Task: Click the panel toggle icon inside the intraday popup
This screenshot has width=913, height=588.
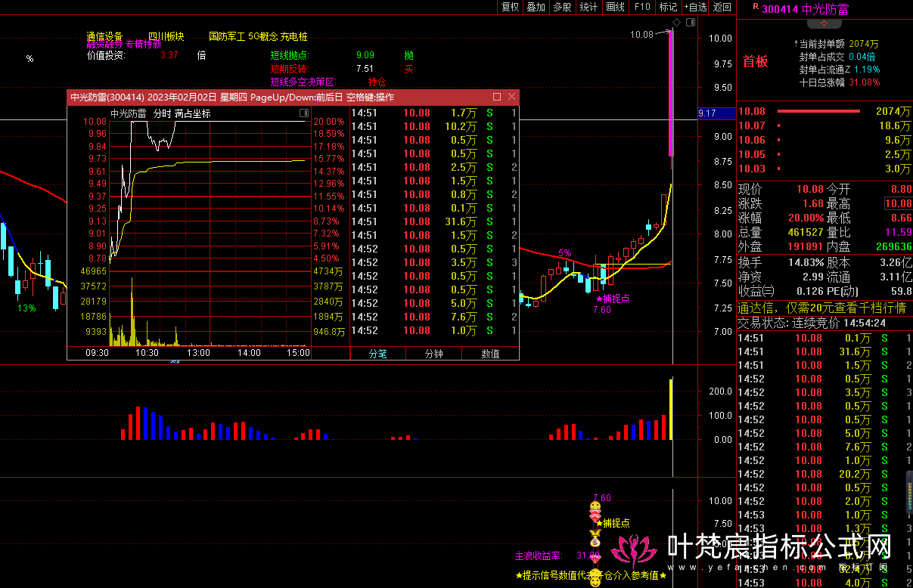Action: coord(304,113)
